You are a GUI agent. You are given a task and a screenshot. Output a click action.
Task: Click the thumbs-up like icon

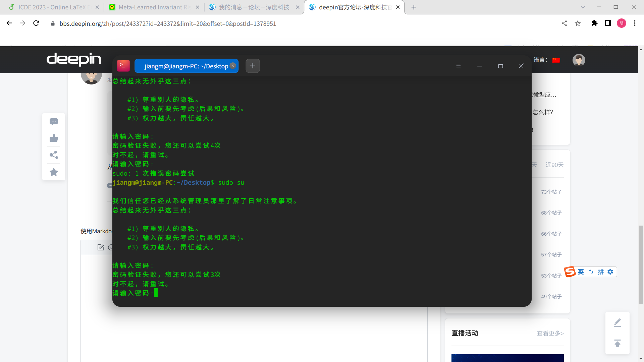54,138
